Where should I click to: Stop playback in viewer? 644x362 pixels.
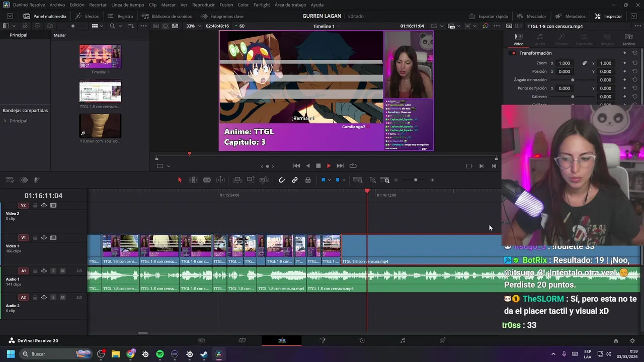pyautogui.click(x=318, y=166)
